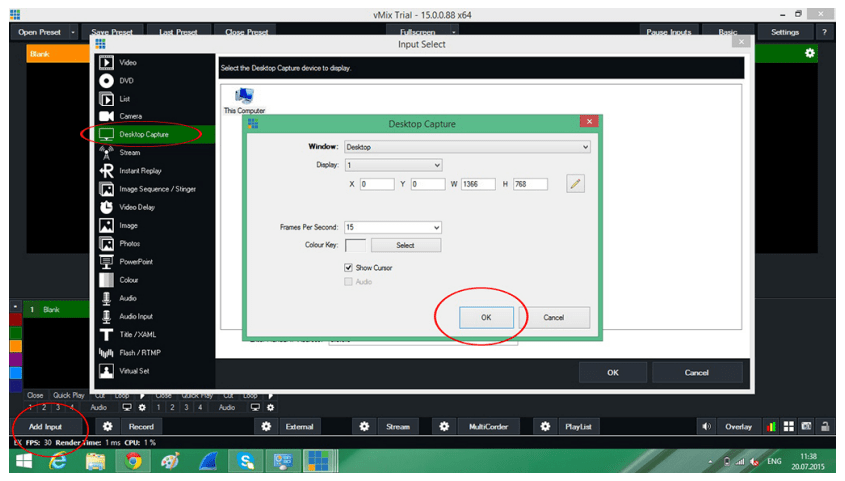The height and width of the screenshot is (481, 845).
Task: Click the Overlay button
Action: (738, 427)
